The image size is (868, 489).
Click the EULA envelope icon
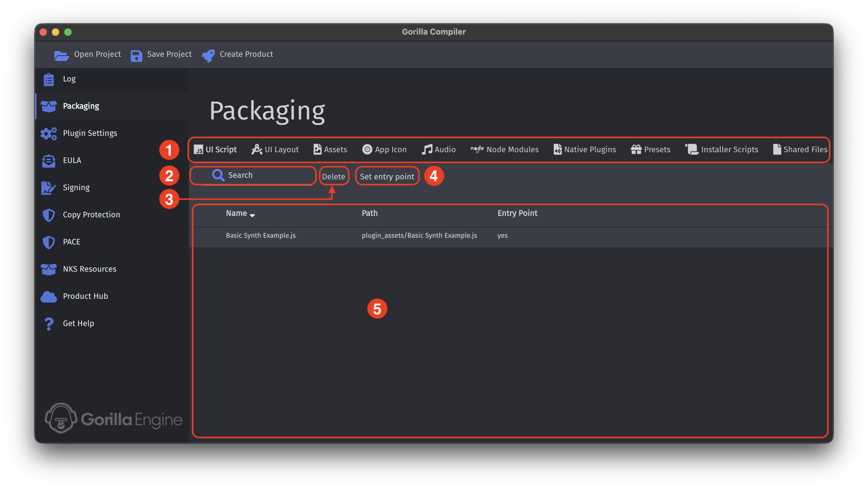pos(49,161)
